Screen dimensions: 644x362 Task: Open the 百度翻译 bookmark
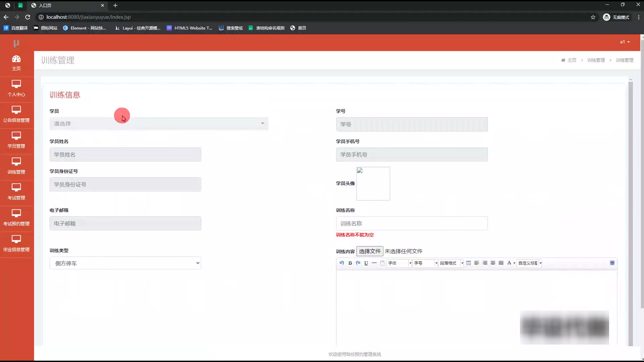[15, 28]
